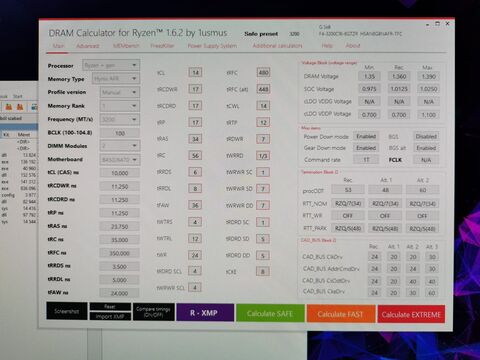
Task: Close the DRAM Calculator window
Action: [x=448, y=24]
